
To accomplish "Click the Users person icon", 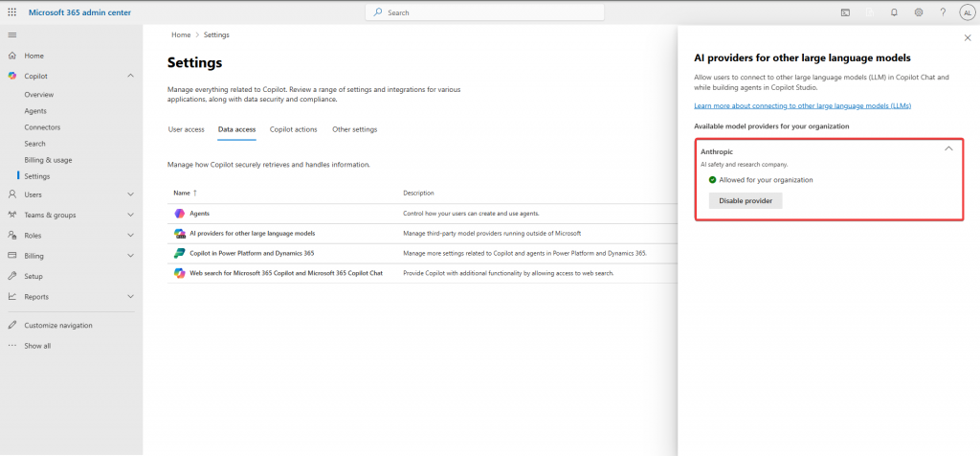I will click(11, 194).
